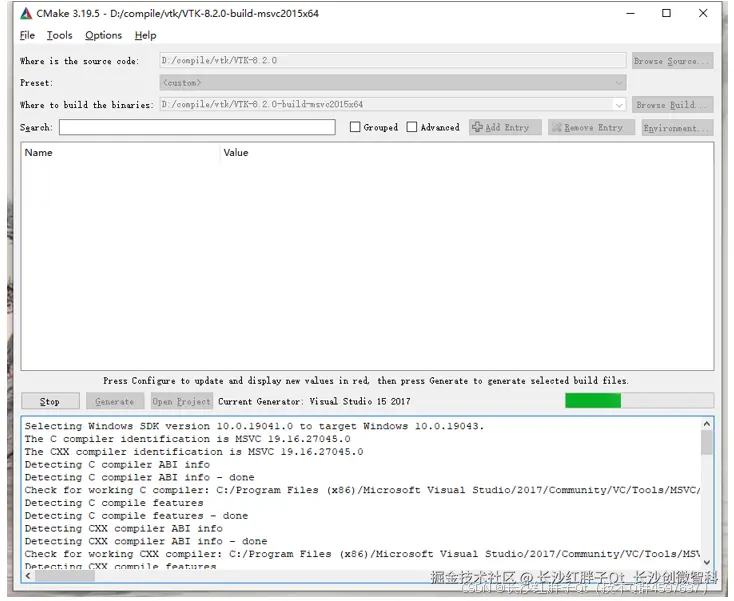Click 'Check for working CXX compiler' log line
Image resolution: width=734 pixels, height=601 pixels.
tap(362, 554)
